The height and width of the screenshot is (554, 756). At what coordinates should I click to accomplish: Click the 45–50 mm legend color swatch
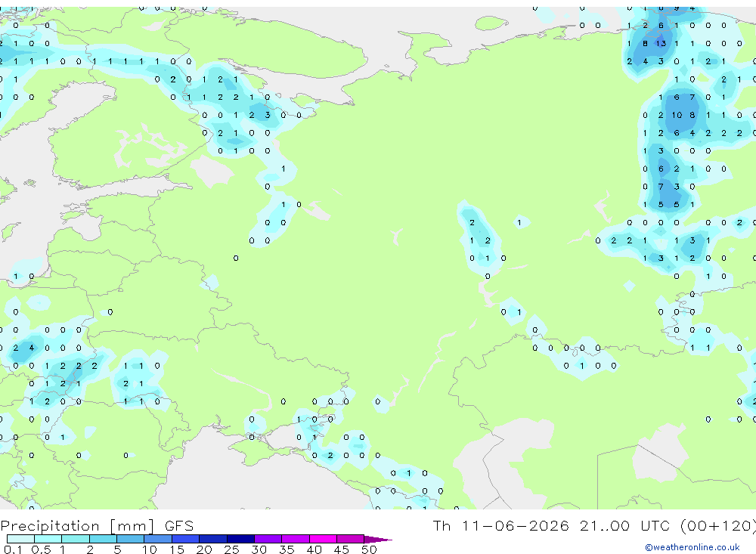[350, 539]
